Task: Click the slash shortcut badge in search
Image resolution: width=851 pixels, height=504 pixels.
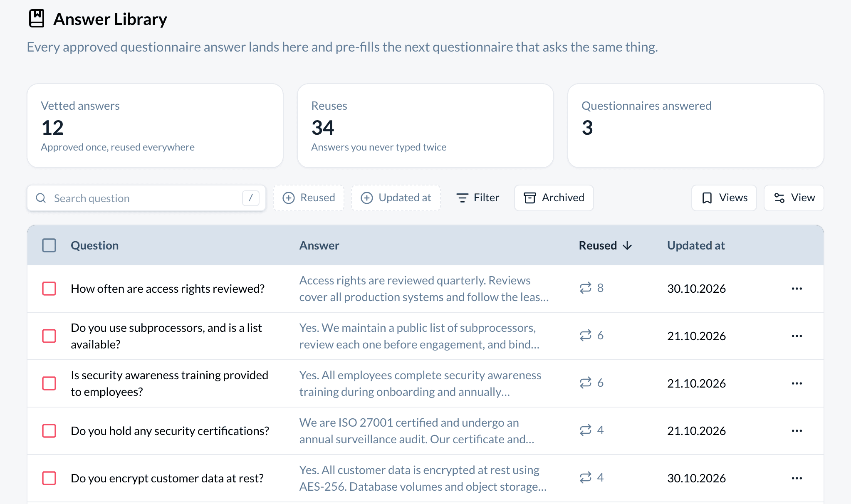Action: [251, 198]
